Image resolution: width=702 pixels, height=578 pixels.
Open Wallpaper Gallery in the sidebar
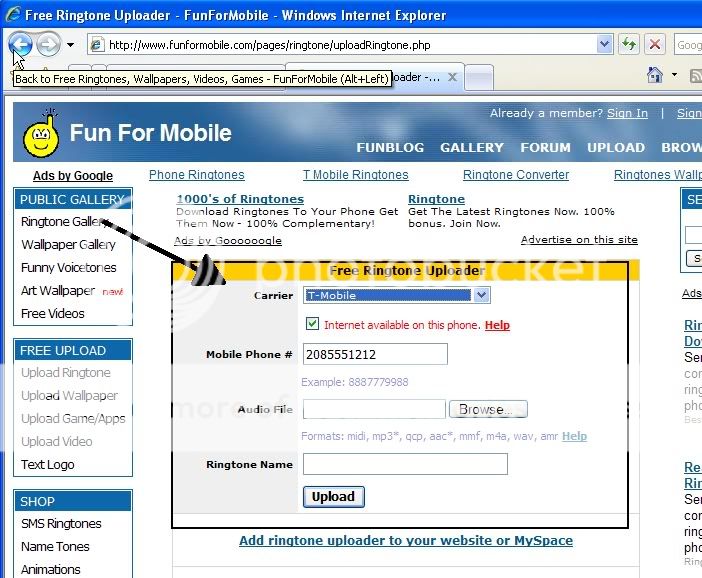pos(68,245)
